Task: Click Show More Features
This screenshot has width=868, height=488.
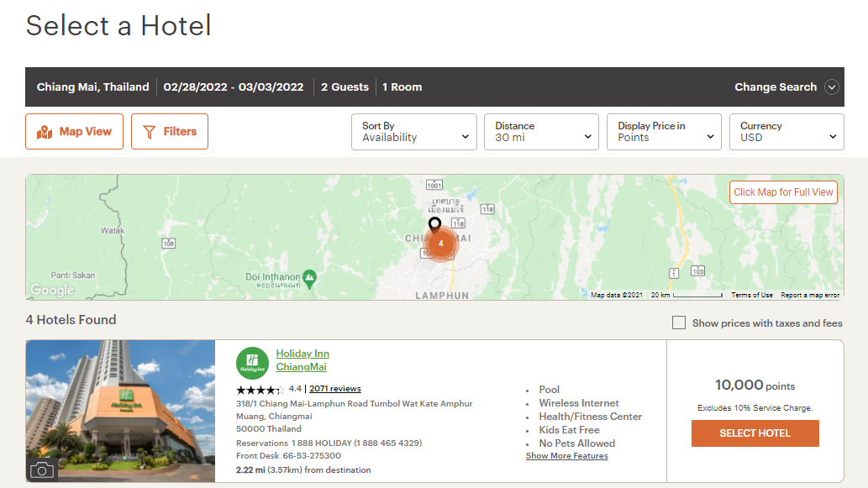Action: coord(566,455)
